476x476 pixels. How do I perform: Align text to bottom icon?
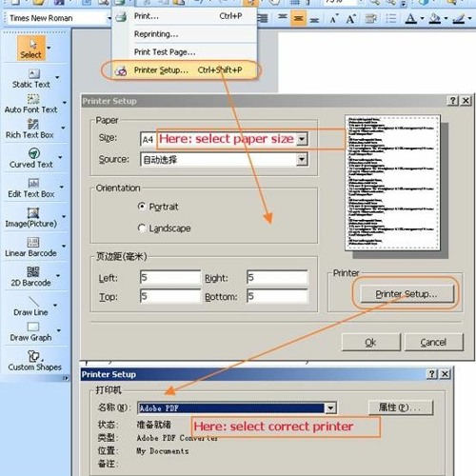tap(314, 20)
